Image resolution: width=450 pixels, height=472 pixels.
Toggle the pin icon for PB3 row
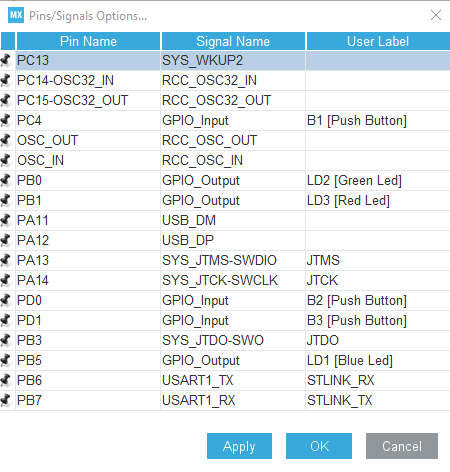[x=5, y=340]
